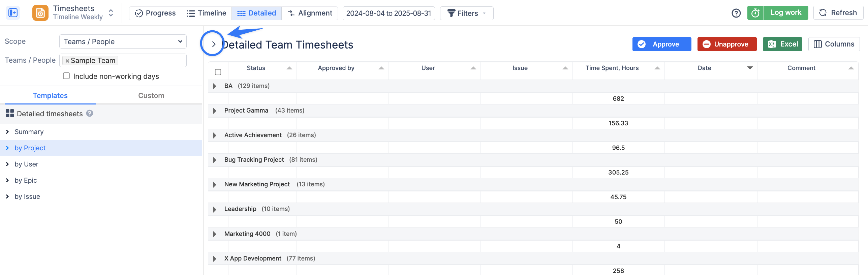Click the 258 hours total cell

click(x=618, y=271)
